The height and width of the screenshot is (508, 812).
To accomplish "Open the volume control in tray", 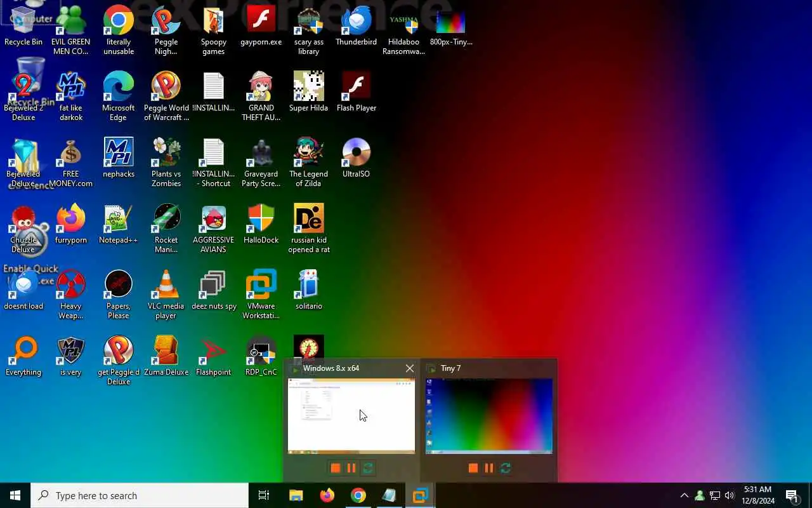I will tap(730, 495).
